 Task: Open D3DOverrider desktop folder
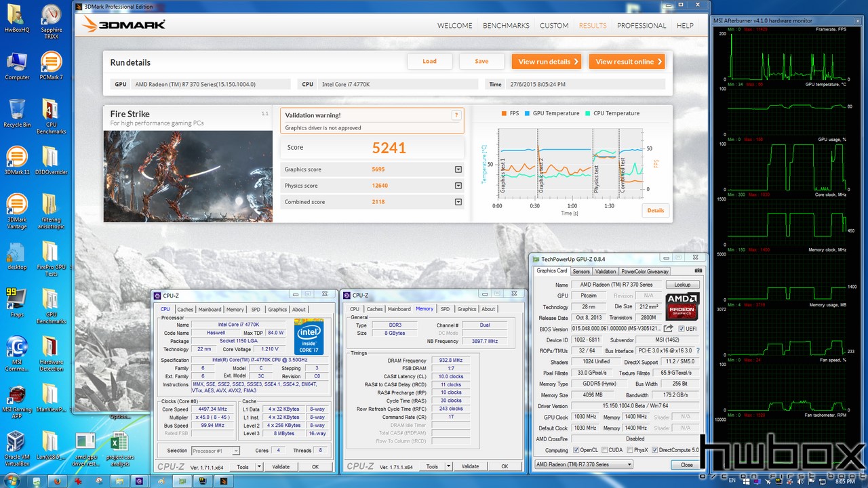pos(51,161)
